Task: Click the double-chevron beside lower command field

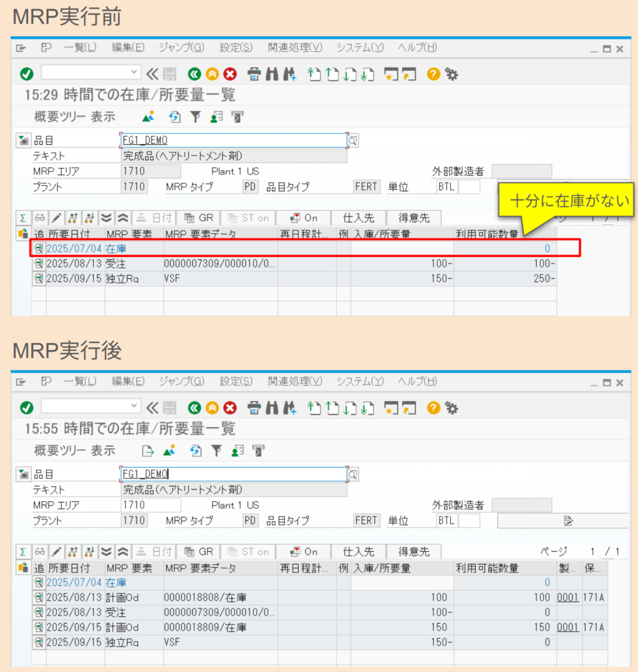Action: pyautogui.click(x=152, y=408)
